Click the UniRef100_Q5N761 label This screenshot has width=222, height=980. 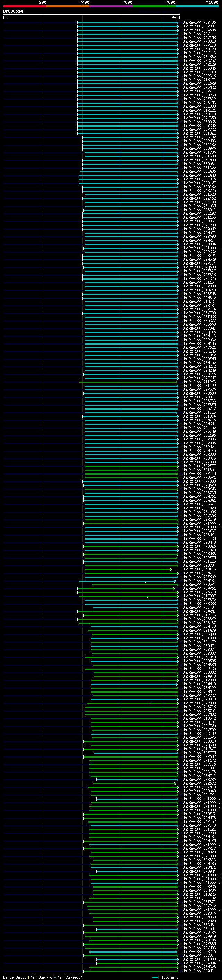coord(199,497)
